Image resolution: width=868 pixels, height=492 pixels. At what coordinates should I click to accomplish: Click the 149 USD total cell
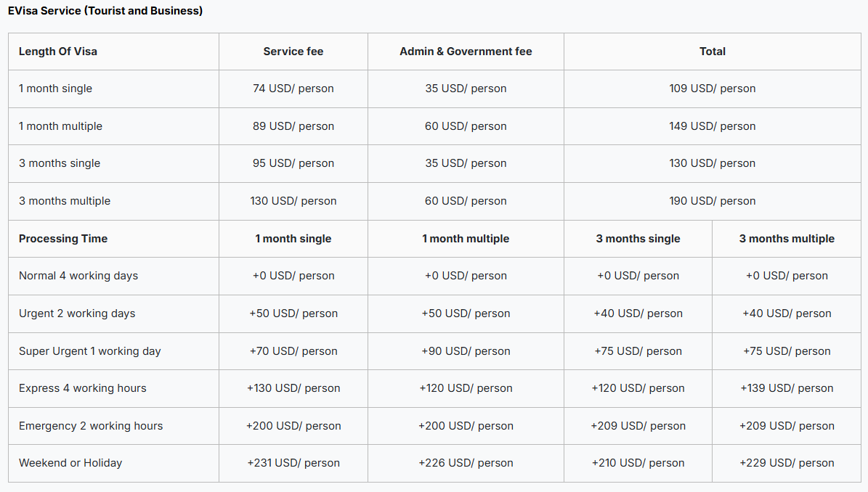[712, 126]
